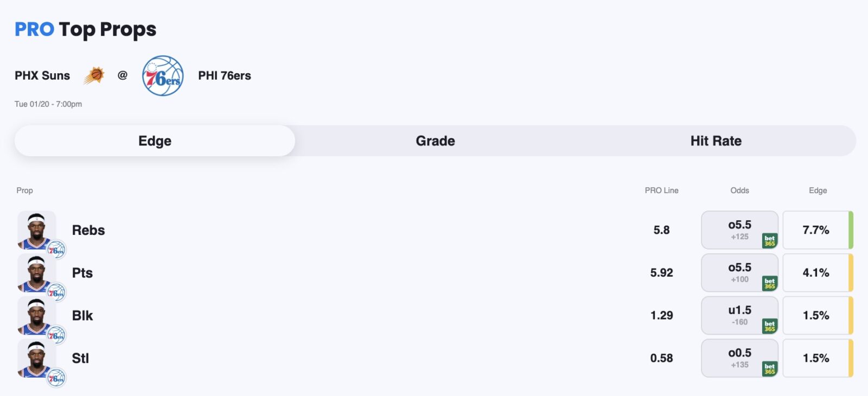Click bet365 icon on Blk odds
The width and height of the screenshot is (868, 396).
click(x=769, y=326)
